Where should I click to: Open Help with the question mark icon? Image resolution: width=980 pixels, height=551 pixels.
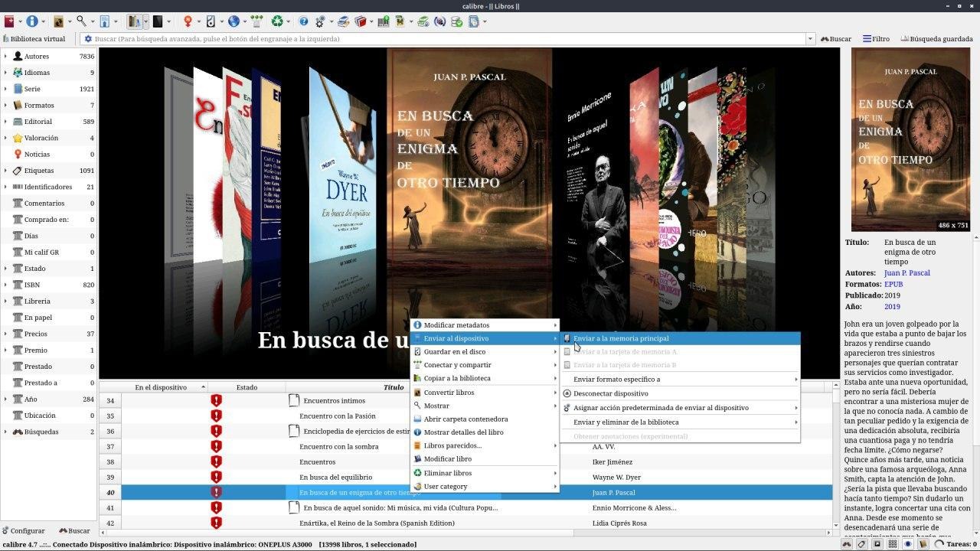pos(303,21)
